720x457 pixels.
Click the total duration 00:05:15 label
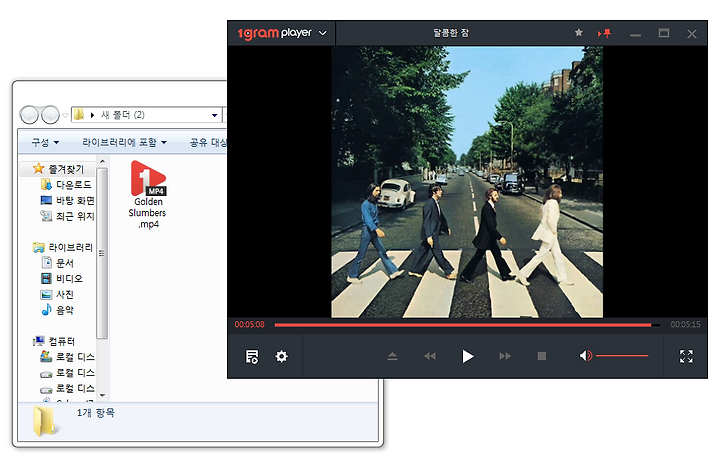[x=685, y=325]
